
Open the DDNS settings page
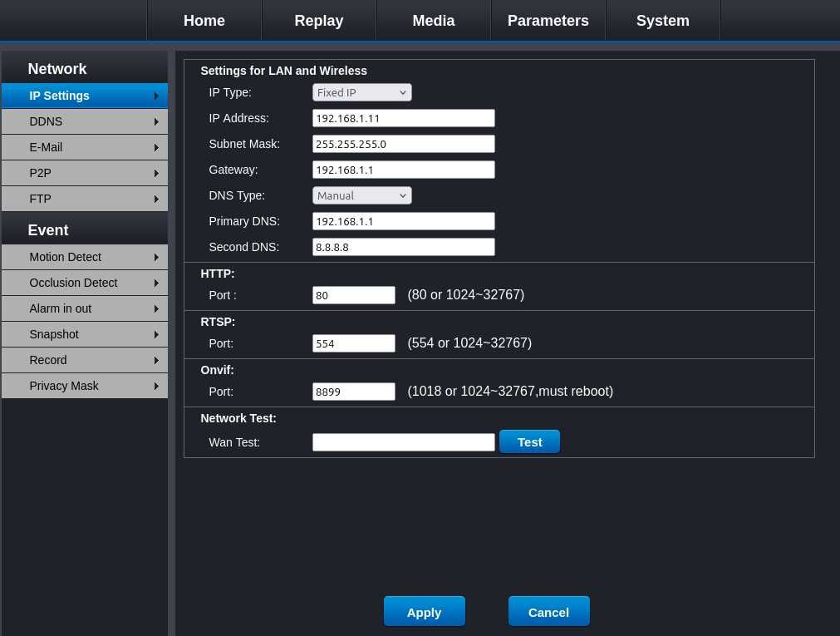pos(85,121)
